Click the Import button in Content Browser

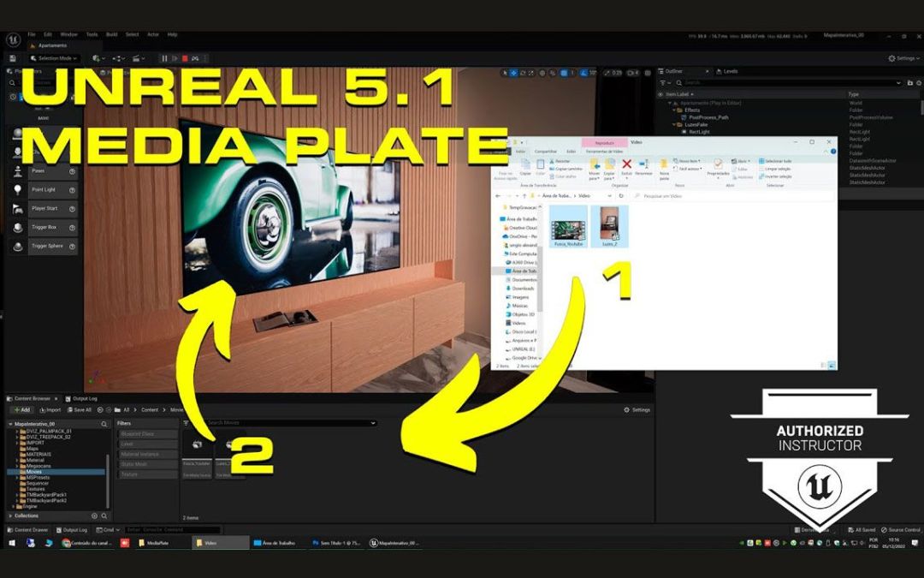50,410
